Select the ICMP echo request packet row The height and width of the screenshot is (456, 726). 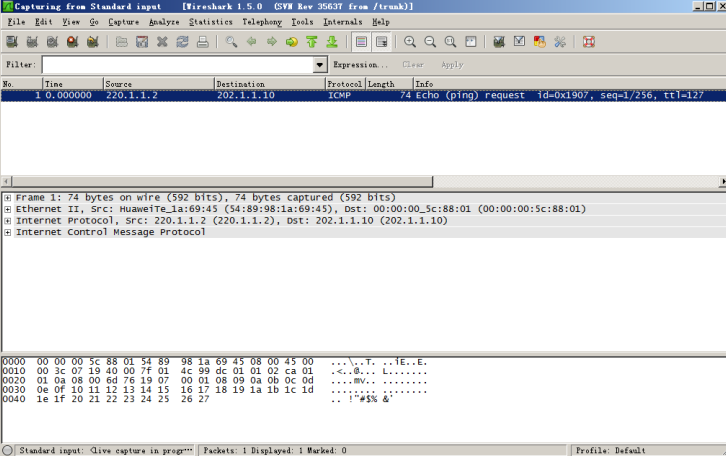point(300,95)
